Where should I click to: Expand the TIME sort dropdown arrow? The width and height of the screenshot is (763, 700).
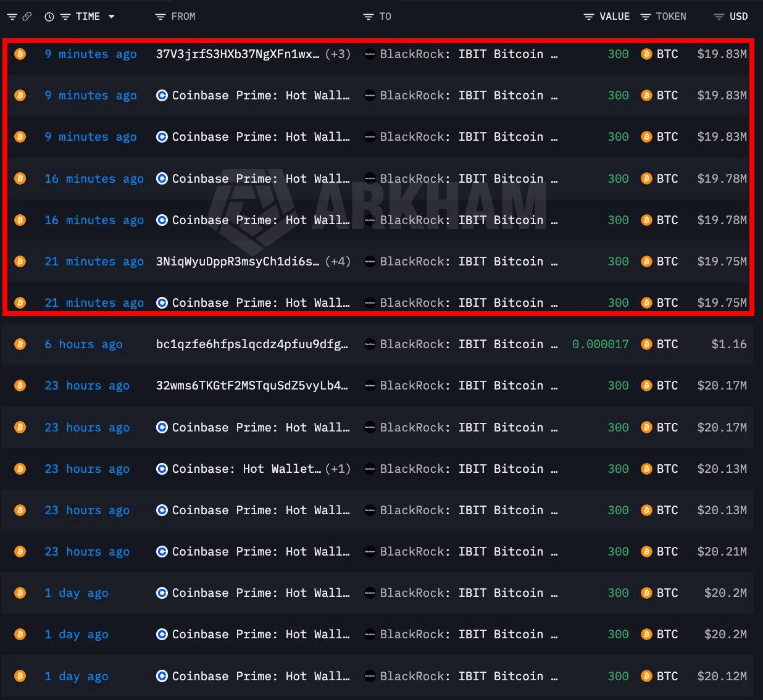(112, 17)
